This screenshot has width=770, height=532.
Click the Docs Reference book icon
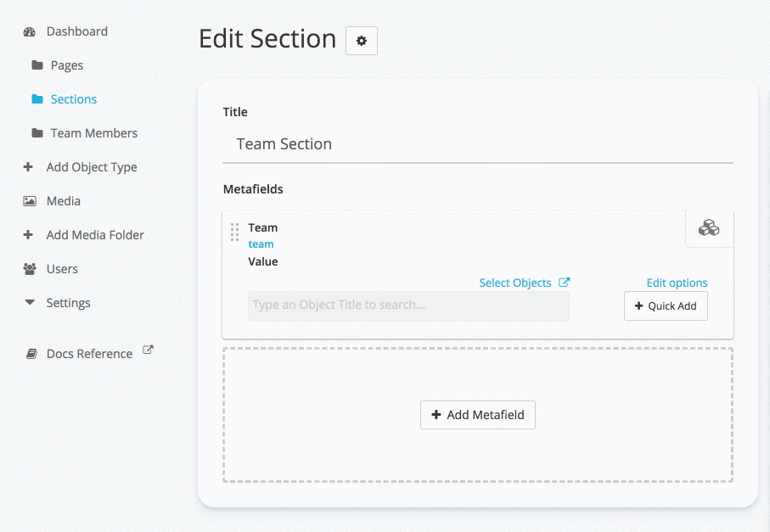click(31, 354)
